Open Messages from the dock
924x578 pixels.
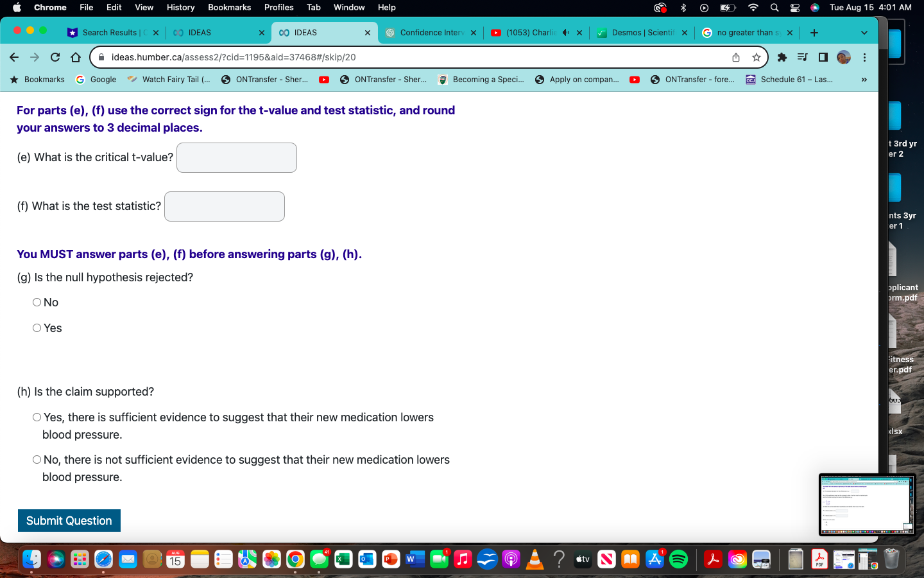click(x=319, y=559)
